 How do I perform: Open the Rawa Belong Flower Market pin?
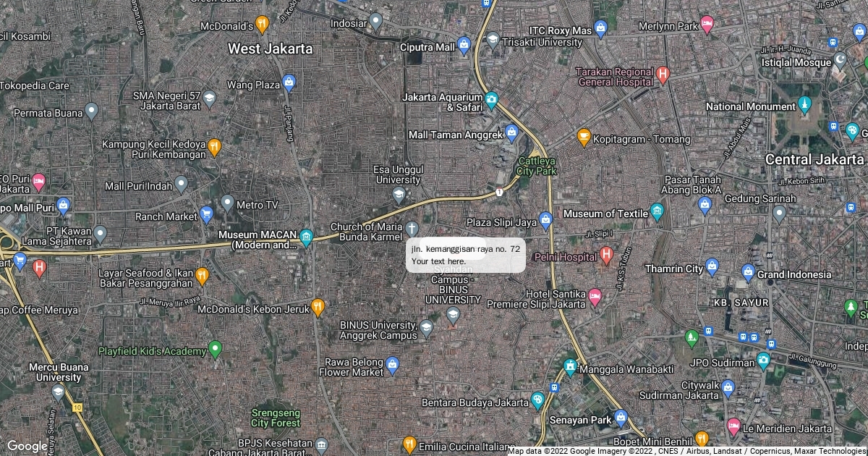pos(392,366)
